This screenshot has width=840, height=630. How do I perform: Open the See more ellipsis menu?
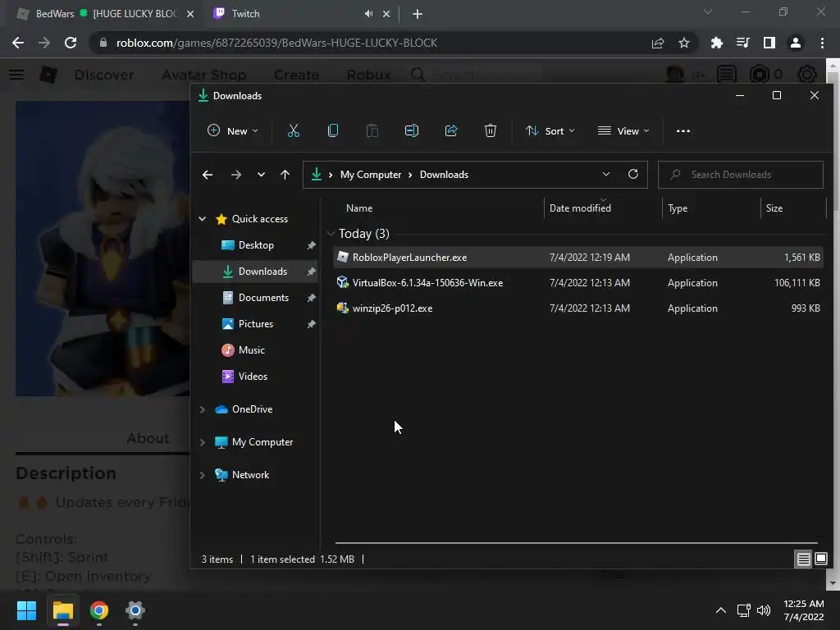point(683,130)
